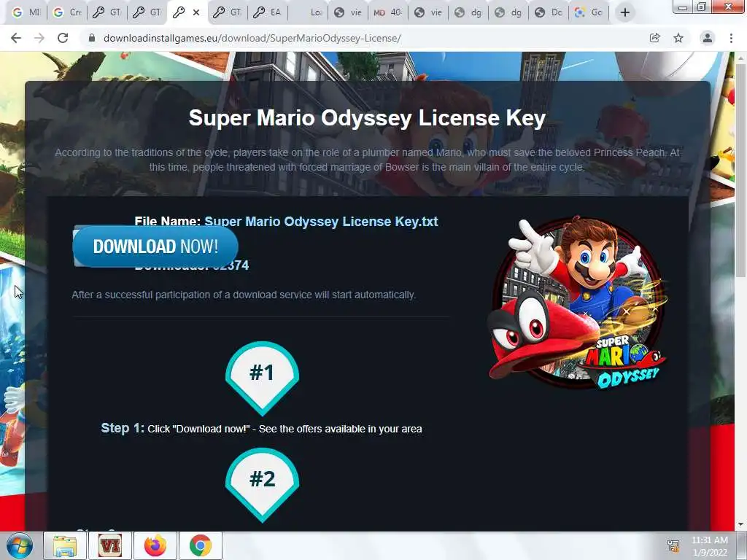Open a new browser tab
The height and width of the screenshot is (560, 747).
click(625, 12)
